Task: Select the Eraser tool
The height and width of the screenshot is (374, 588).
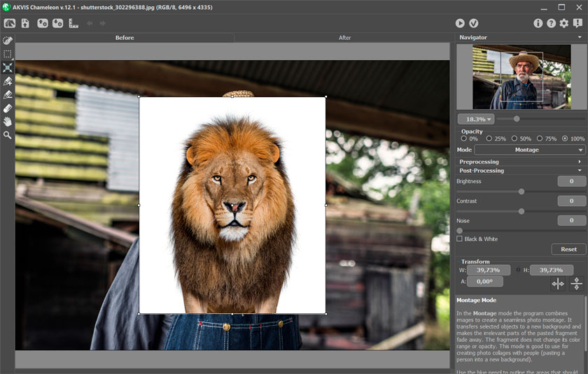Action: pyautogui.click(x=8, y=108)
